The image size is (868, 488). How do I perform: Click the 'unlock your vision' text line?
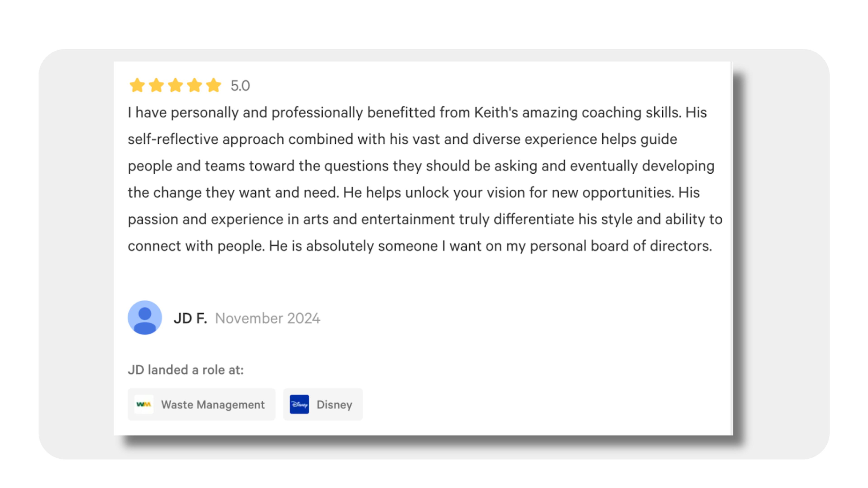tap(414, 193)
